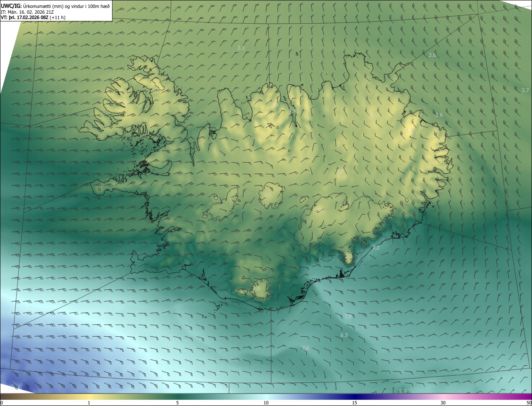532x406 pixels.
Task: Click the 3.7 value label on the map
Action: tap(525, 90)
